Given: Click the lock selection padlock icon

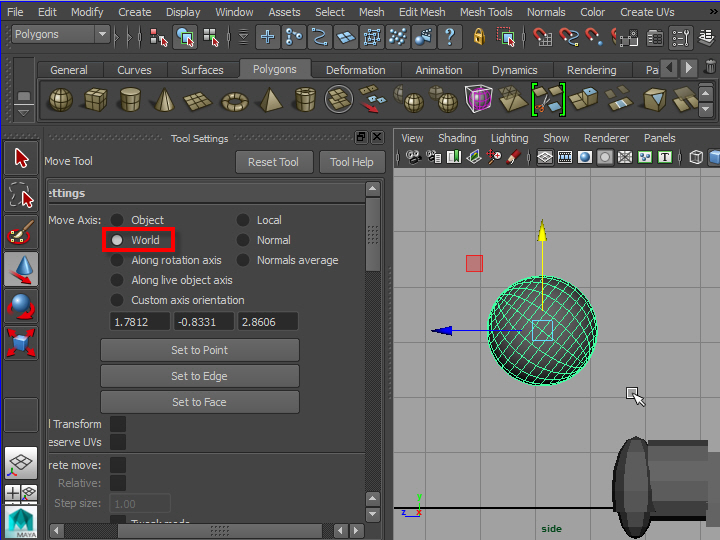Looking at the screenshot, I should [479, 36].
